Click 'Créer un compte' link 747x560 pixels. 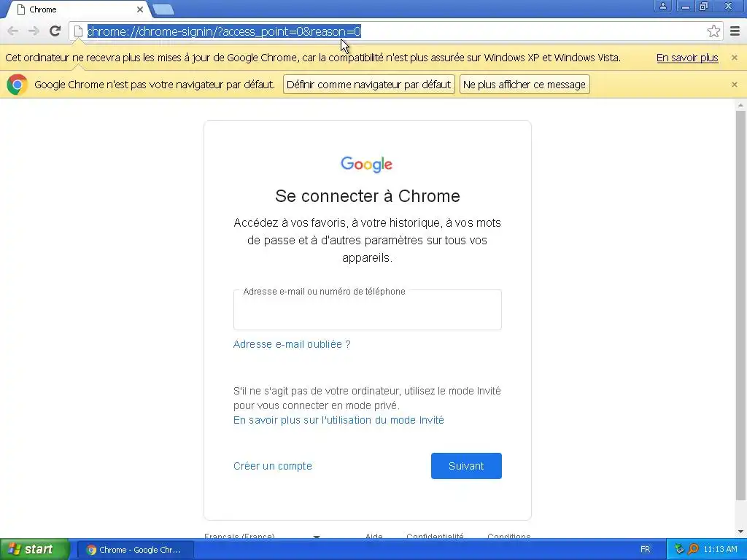tap(273, 466)
